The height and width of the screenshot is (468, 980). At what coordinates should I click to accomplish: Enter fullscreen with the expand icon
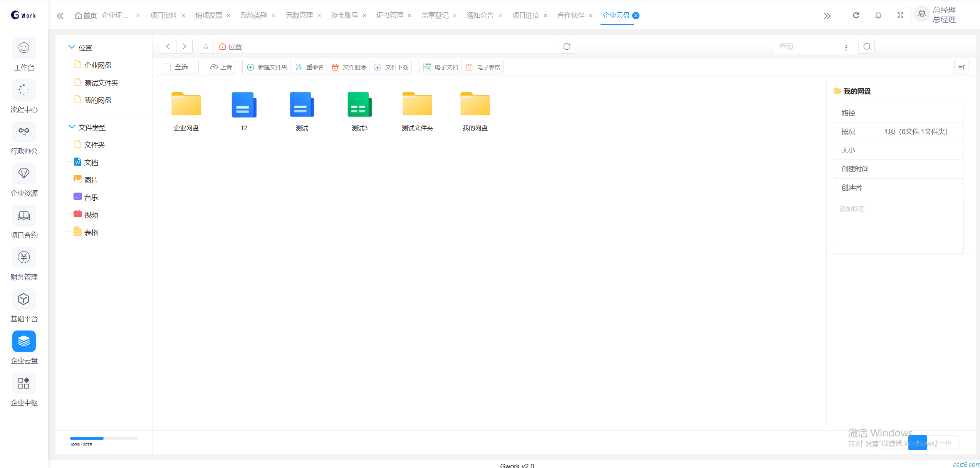[900, 15]
